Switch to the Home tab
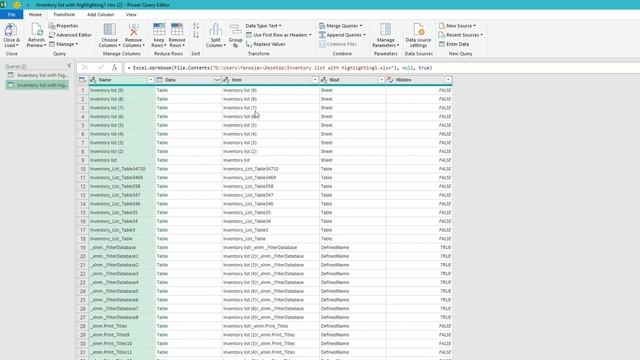The image size is (640, 360). tap(35, 15)
